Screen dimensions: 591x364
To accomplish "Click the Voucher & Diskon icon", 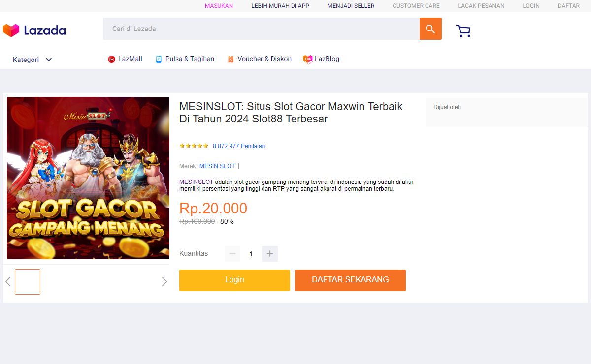I will pyautogui.click(x=230, y=59).
